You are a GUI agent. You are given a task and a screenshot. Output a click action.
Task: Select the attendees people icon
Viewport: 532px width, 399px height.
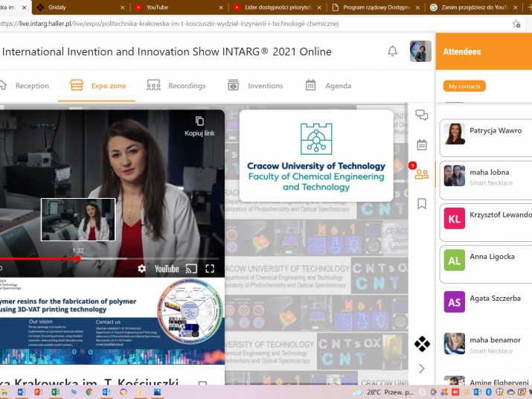pyautogui.click(x=422, y=174)
